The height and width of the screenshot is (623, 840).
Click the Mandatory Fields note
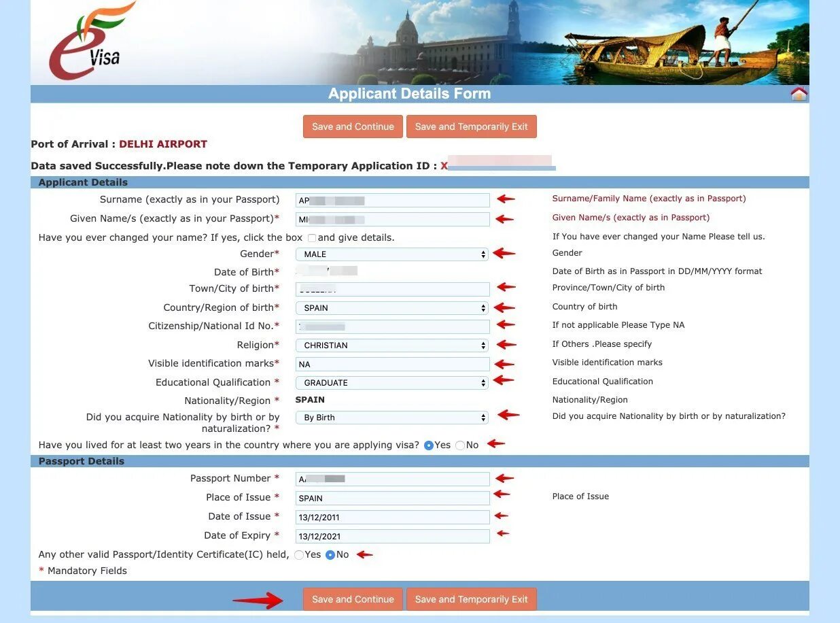point(83,571)
